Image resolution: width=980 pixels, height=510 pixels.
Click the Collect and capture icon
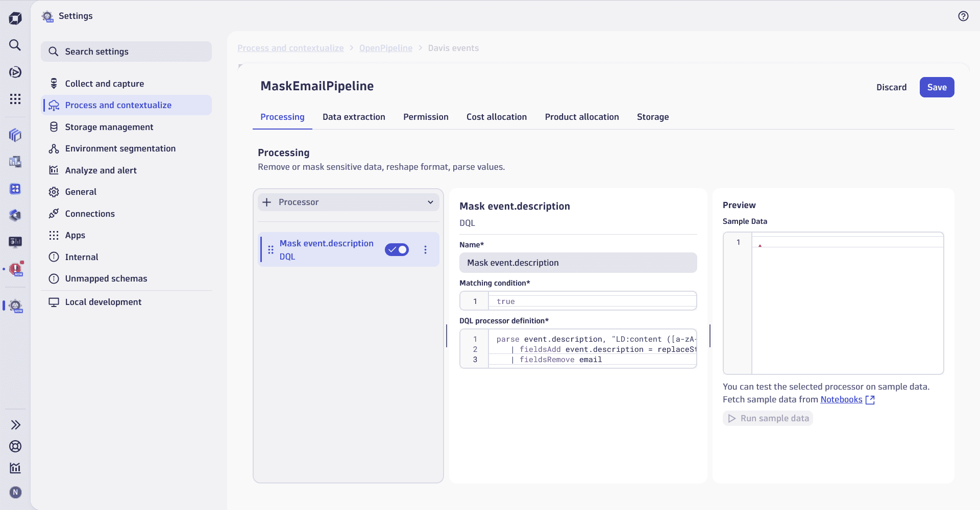pyautogui.click(x=54, y=84)
